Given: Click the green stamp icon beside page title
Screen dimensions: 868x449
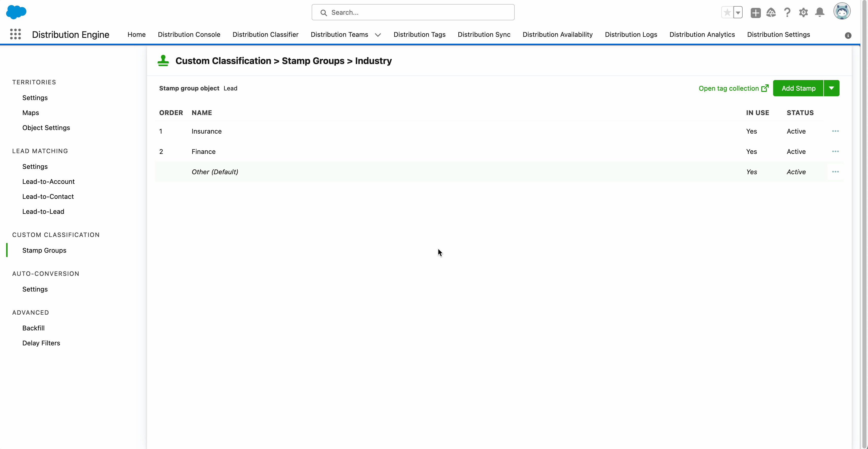Looking at the screenshot, I should pos(163,61).
